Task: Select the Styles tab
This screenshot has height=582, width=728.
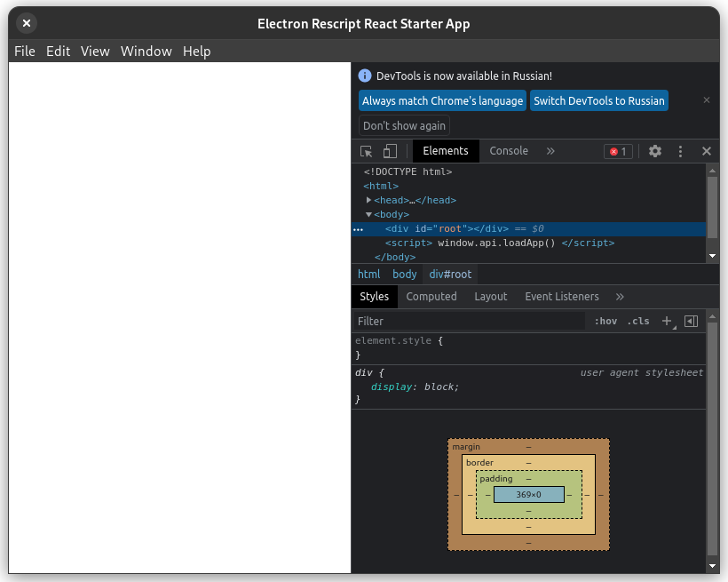Action: click(x=375, y=297)
